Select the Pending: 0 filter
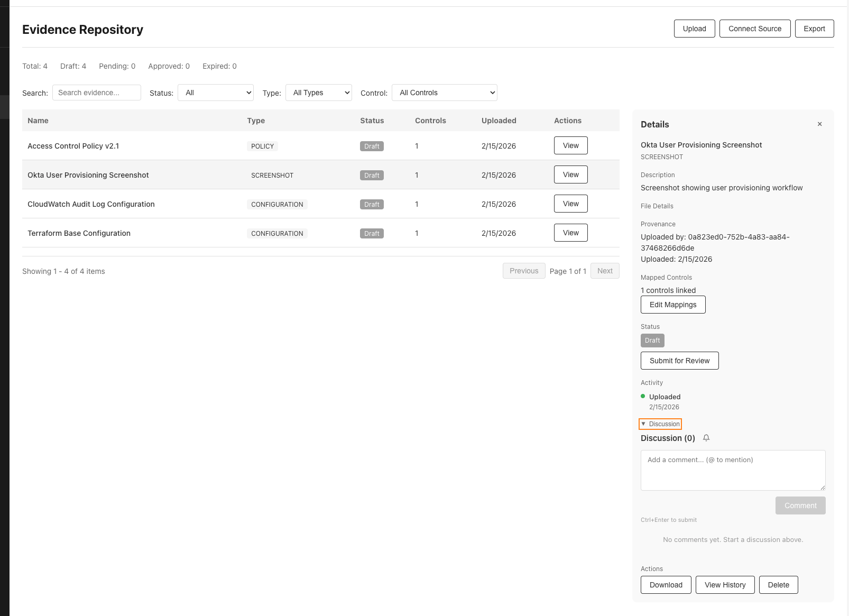 [117, 66]
